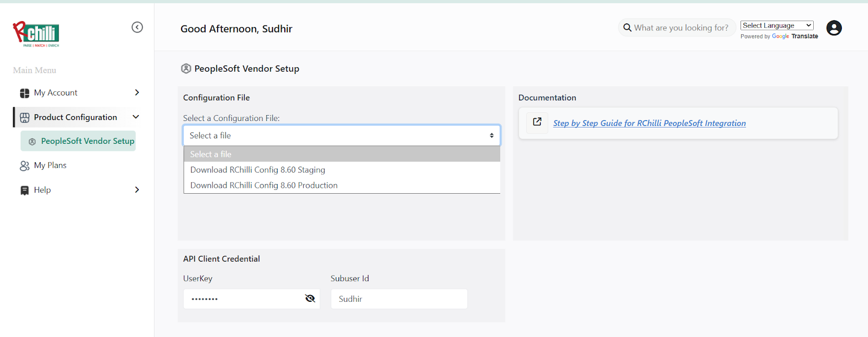This screenshot has height=337, width=868.
Task: Click the My Account dashboard icon
Action: point(24,93)
